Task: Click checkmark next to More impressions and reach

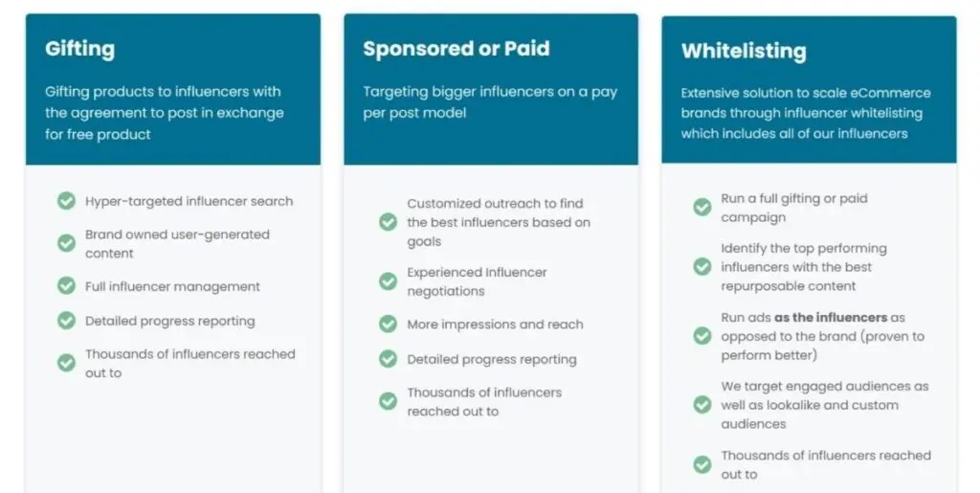Action: [388, 324]
